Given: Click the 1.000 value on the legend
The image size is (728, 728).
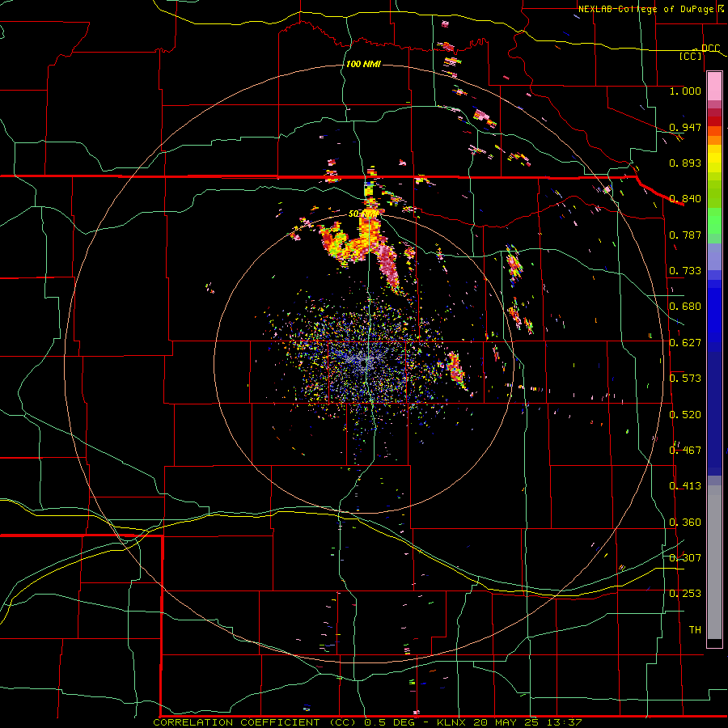Looking at the screenshot, I should coord(685,91).
